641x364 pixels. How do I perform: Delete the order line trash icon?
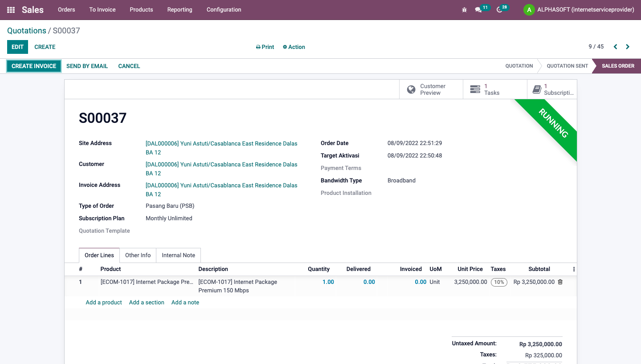[560, 282]
